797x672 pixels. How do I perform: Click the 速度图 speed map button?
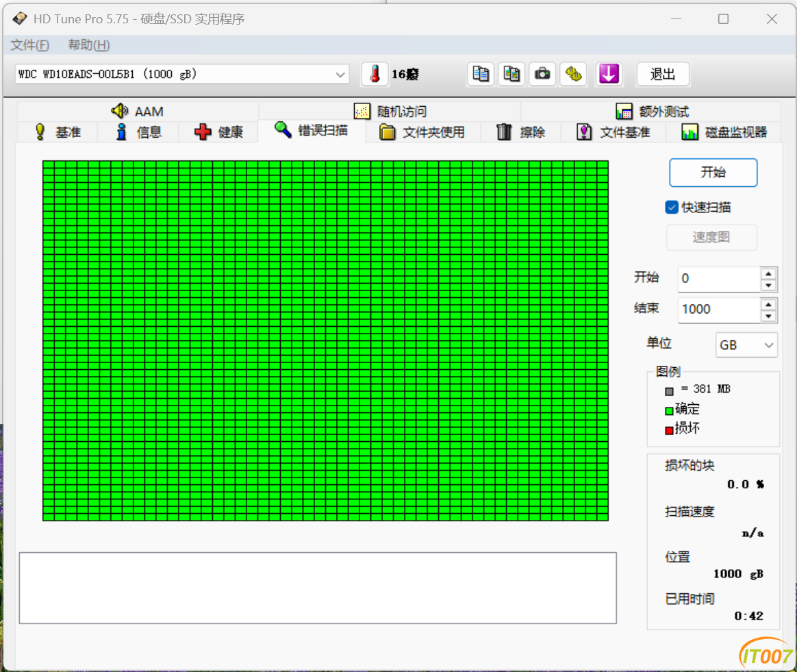point(711,237)
